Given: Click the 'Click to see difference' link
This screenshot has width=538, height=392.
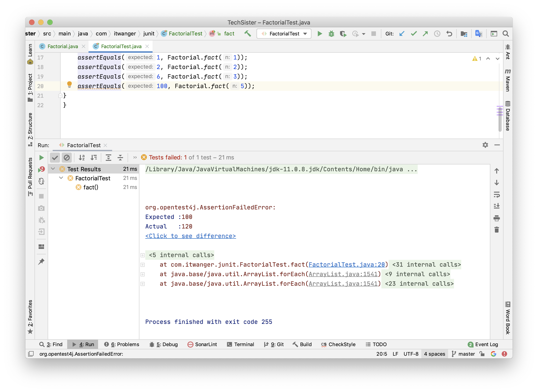Looking at the screenshot, I should pyautogui.click(x=190, y=236).
